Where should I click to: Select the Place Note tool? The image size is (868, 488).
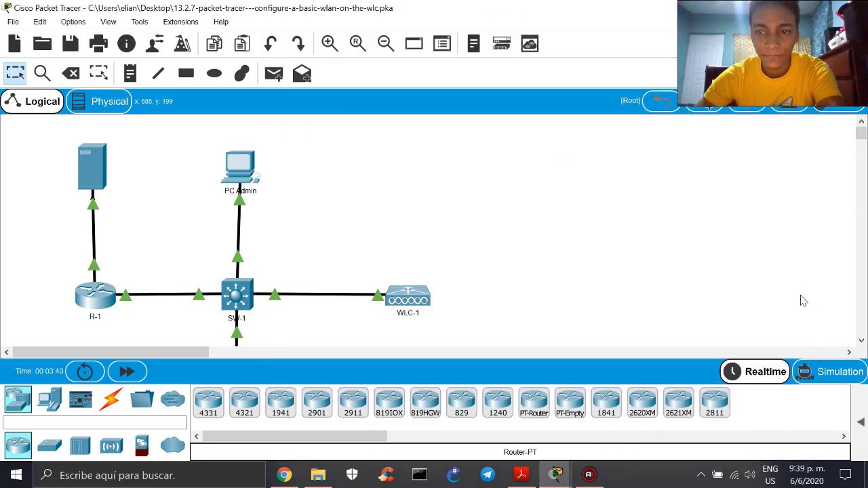click(130, 73)
